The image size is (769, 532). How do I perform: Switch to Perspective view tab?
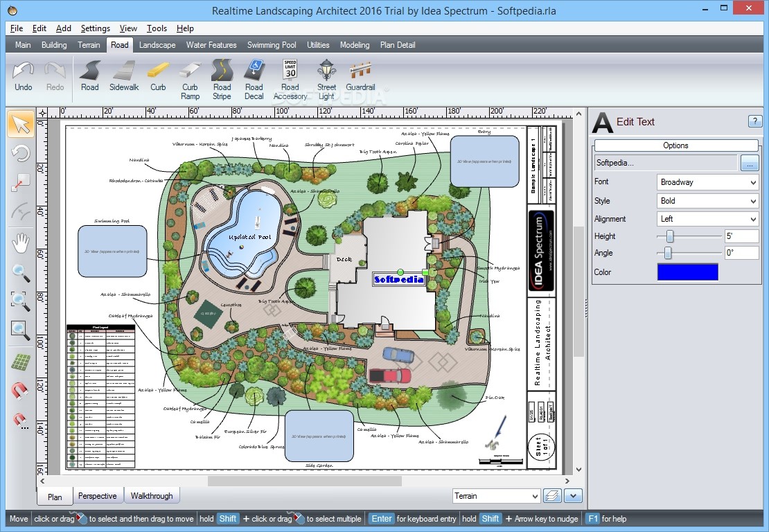98,496
